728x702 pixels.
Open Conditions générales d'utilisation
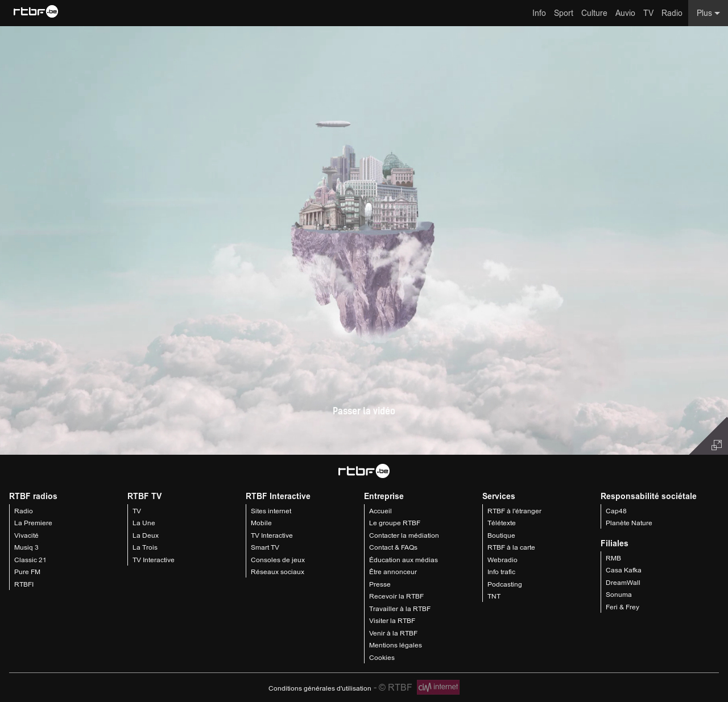pos(320,688)
